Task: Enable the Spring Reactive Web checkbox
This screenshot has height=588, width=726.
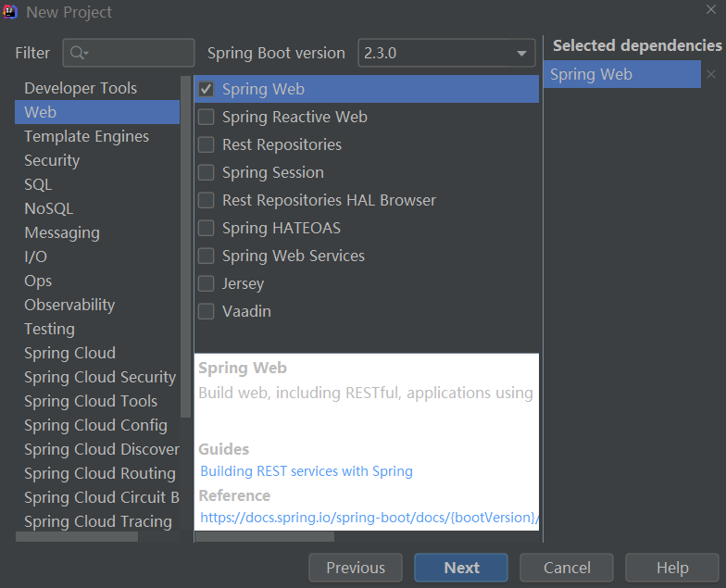Action: 207,118
